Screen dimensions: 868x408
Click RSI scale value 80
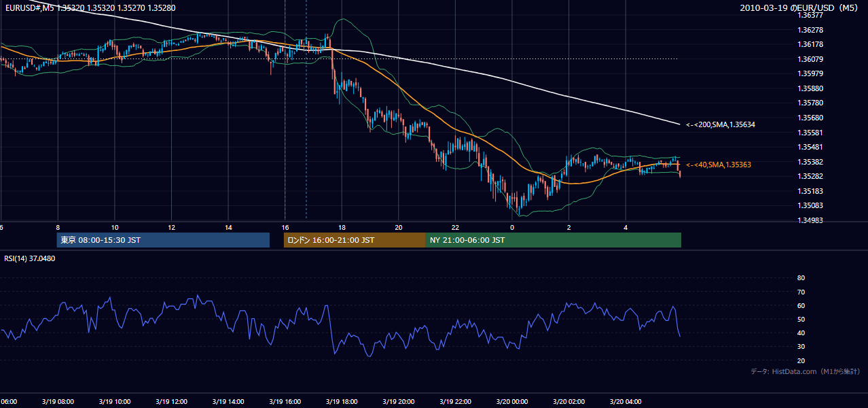click(801, 278)
